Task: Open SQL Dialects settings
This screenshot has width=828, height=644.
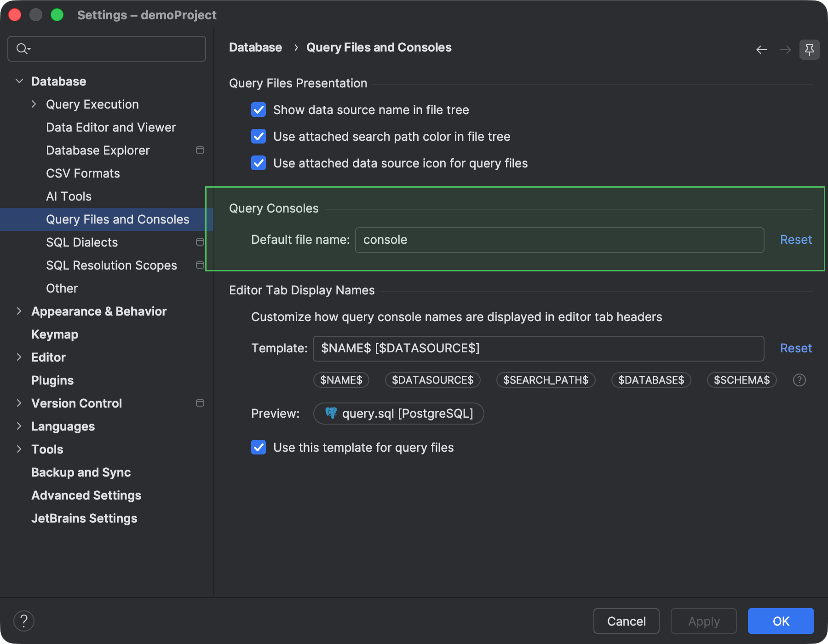Action: pyautogui.click(x=82, y=242)
